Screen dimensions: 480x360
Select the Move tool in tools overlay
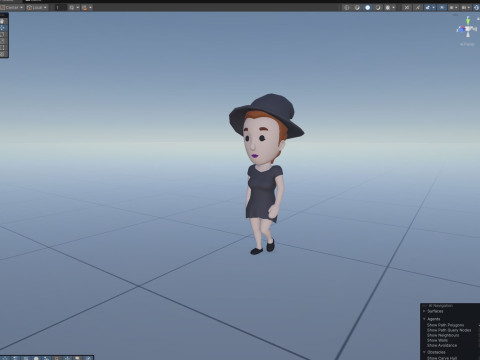click(3, 28)
